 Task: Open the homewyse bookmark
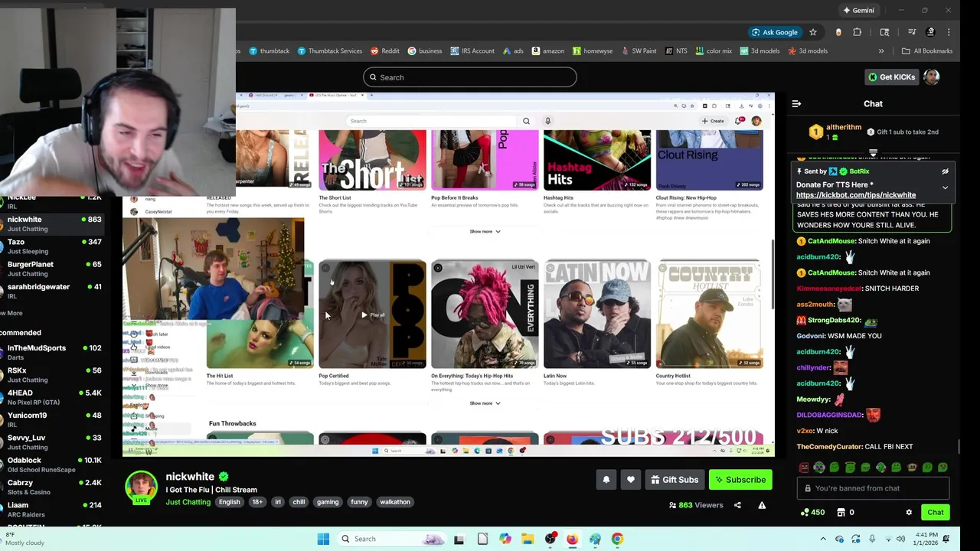(x=593, y=51)
